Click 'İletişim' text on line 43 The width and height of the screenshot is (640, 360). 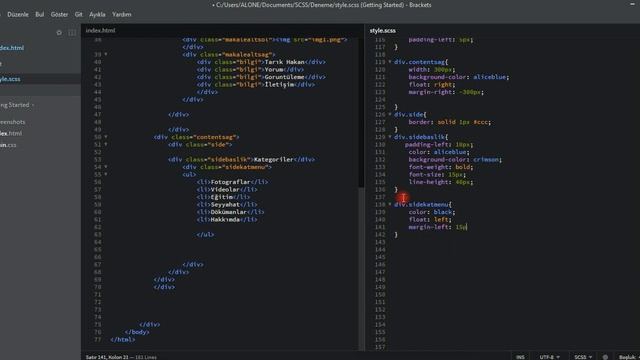tap(279, 85)
